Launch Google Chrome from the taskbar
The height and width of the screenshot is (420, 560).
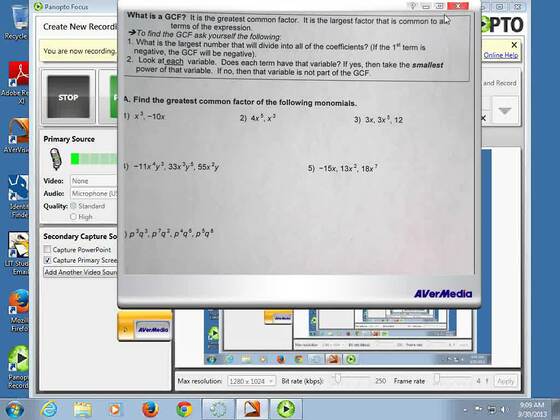pos(184,409)
